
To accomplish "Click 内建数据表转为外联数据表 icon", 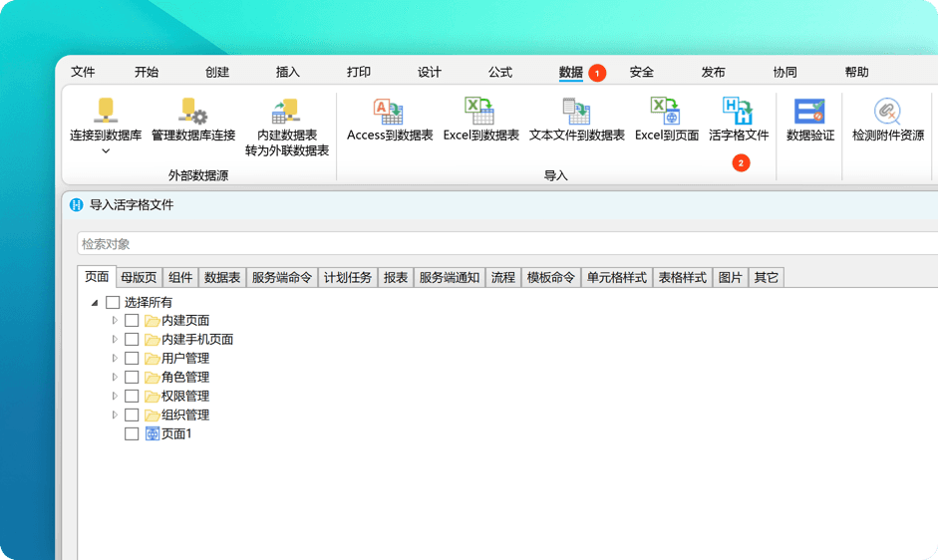I will [x=286, y=111].
